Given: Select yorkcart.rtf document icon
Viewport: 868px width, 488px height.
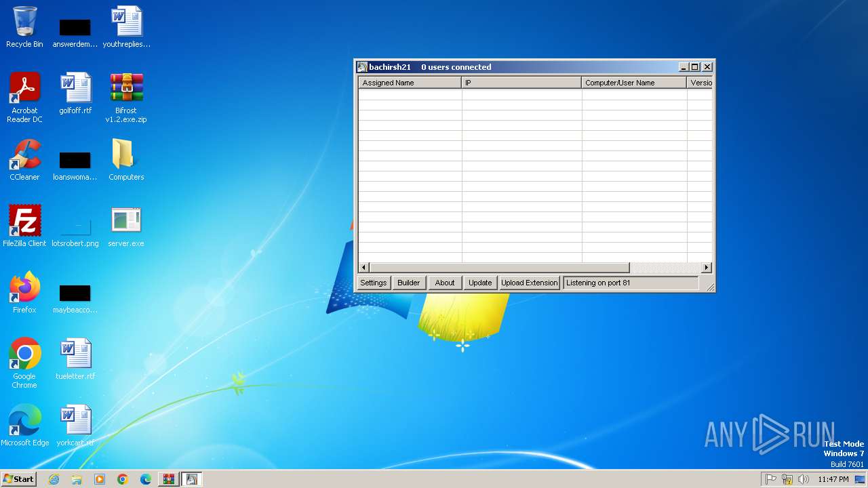Looking at the screenshot, I should click(75, 426).
